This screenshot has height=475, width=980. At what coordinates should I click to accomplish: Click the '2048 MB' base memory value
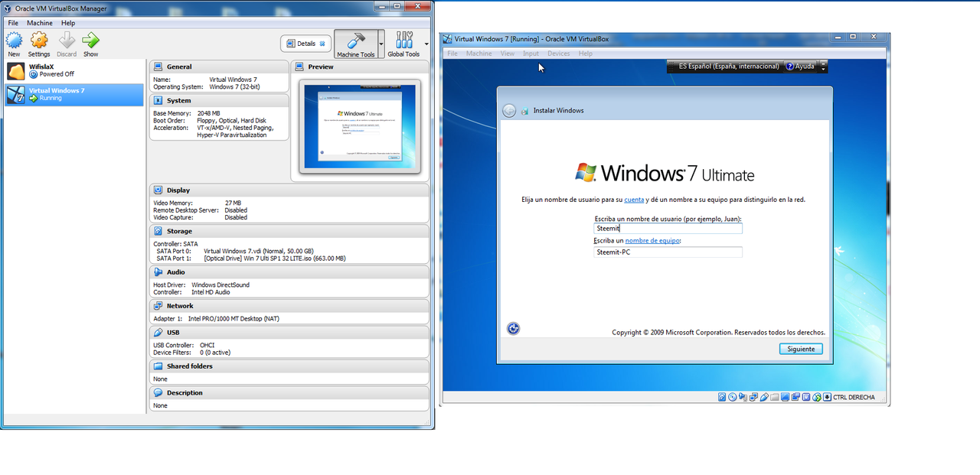[211, 113]
